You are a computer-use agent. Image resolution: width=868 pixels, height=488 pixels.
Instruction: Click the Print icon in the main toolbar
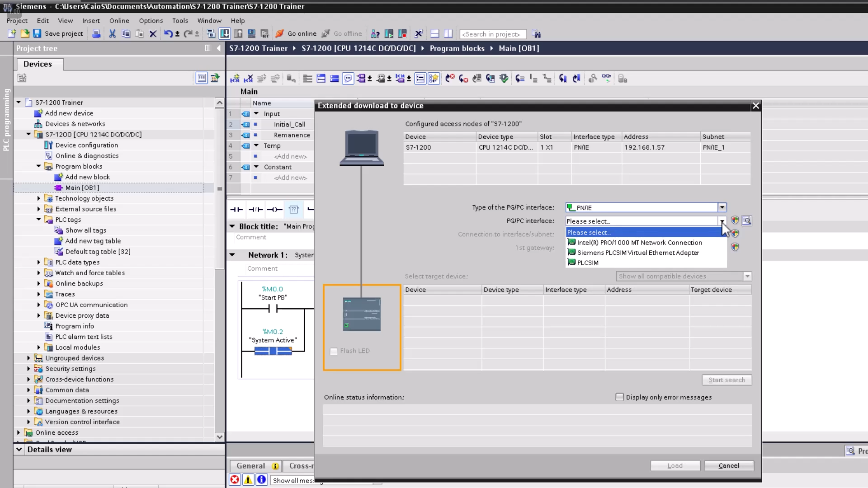point(96,33)
